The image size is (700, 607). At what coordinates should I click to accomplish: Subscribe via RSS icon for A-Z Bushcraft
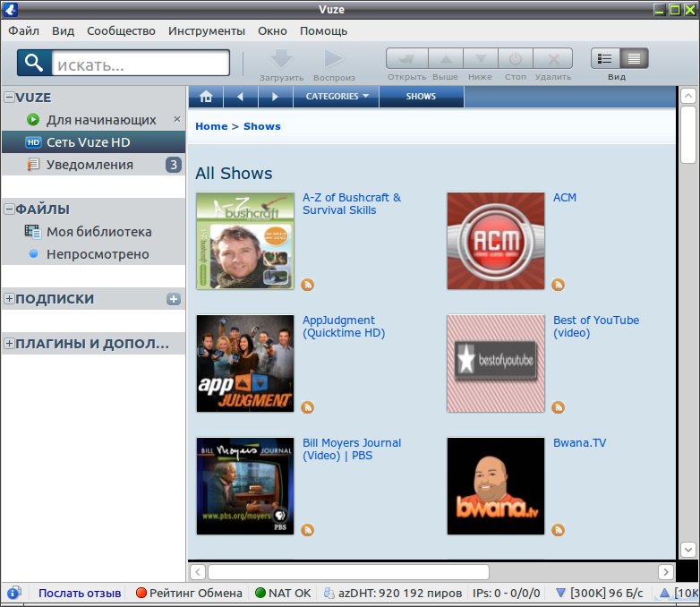point(308,285)
